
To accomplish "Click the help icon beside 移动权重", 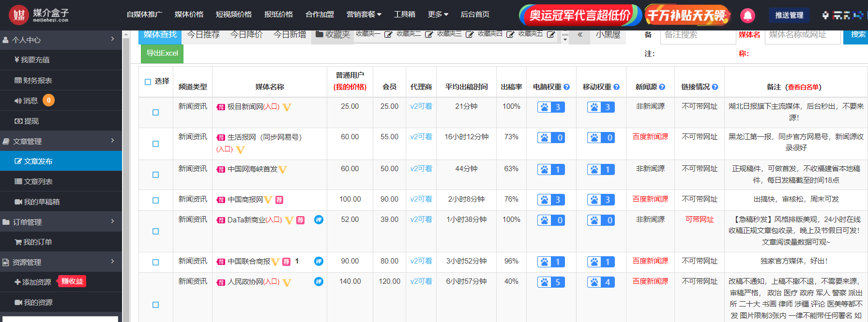I will click(x=616, y=87).
